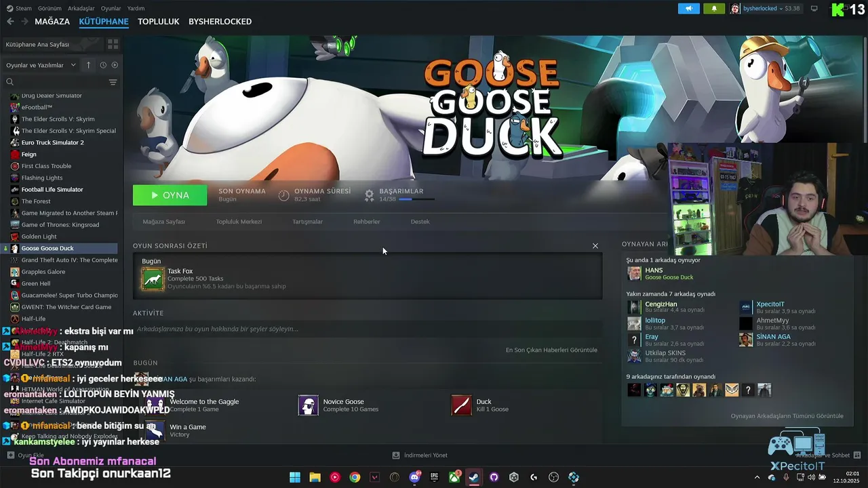This screenshot has height=488, width=868.
Task: Open the Görünüm menu
Action: click(x=50, y=8)
